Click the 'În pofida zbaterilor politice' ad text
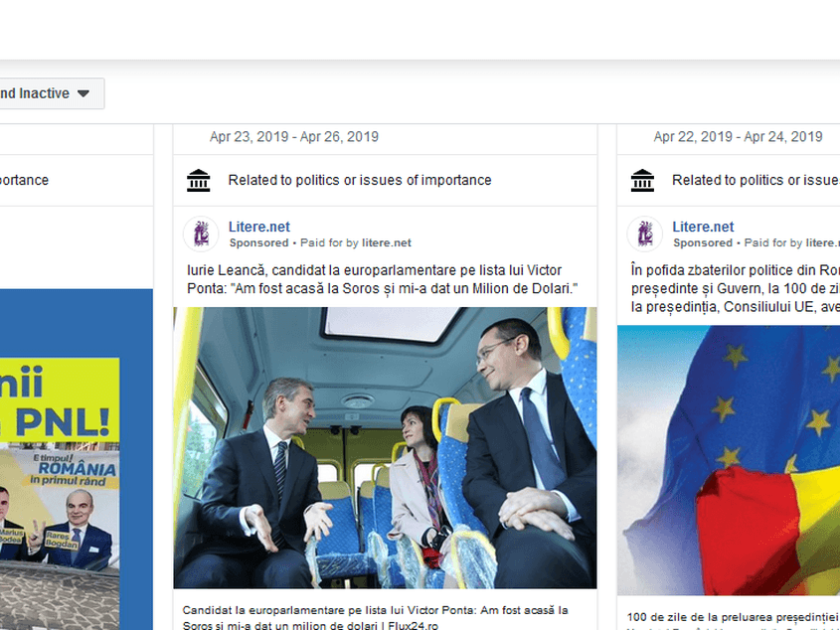Viewport: 840px width, 630px height. pyautogui.click(x=735, y=288)
